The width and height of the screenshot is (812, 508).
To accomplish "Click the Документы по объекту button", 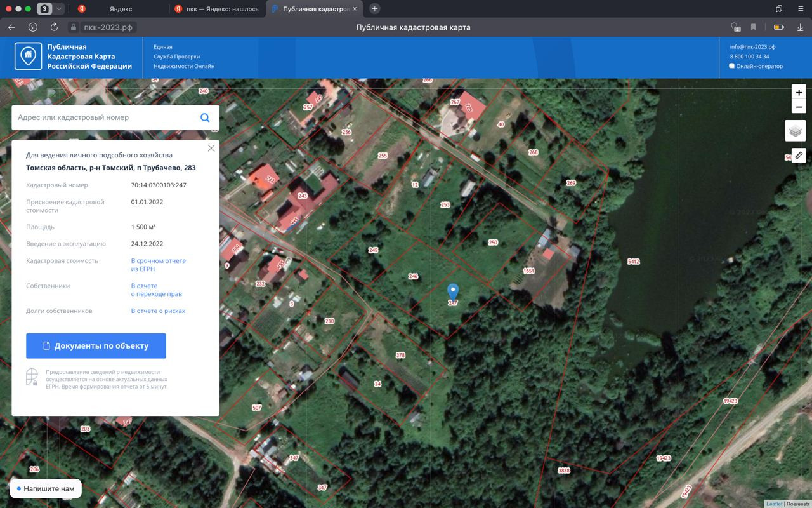I will 96,346.
